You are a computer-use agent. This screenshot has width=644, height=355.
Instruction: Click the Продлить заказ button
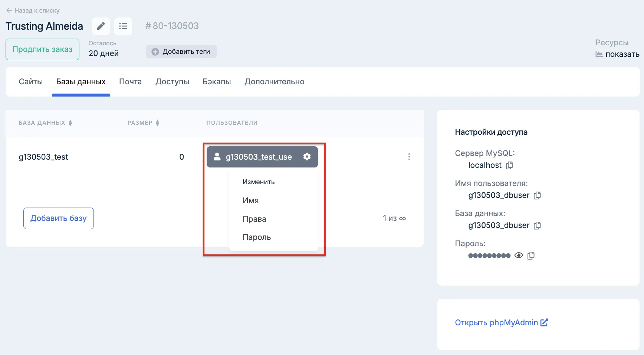(42, 49)
